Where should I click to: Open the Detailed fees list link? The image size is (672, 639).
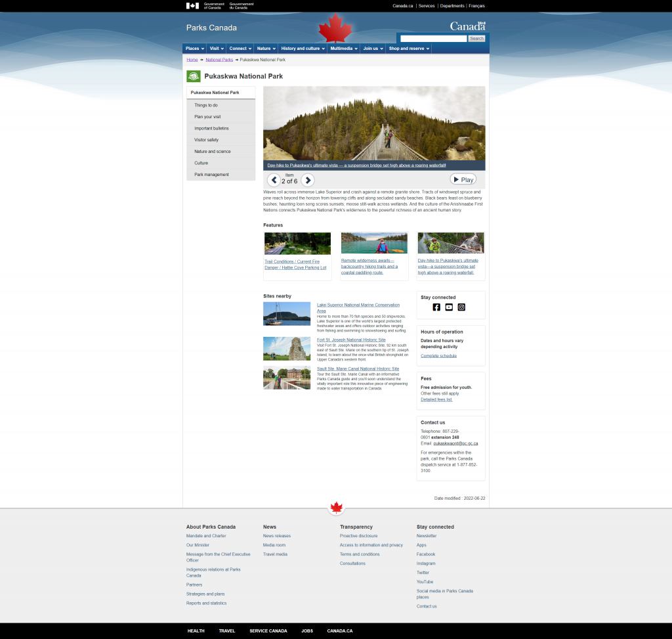coord(436,399)
